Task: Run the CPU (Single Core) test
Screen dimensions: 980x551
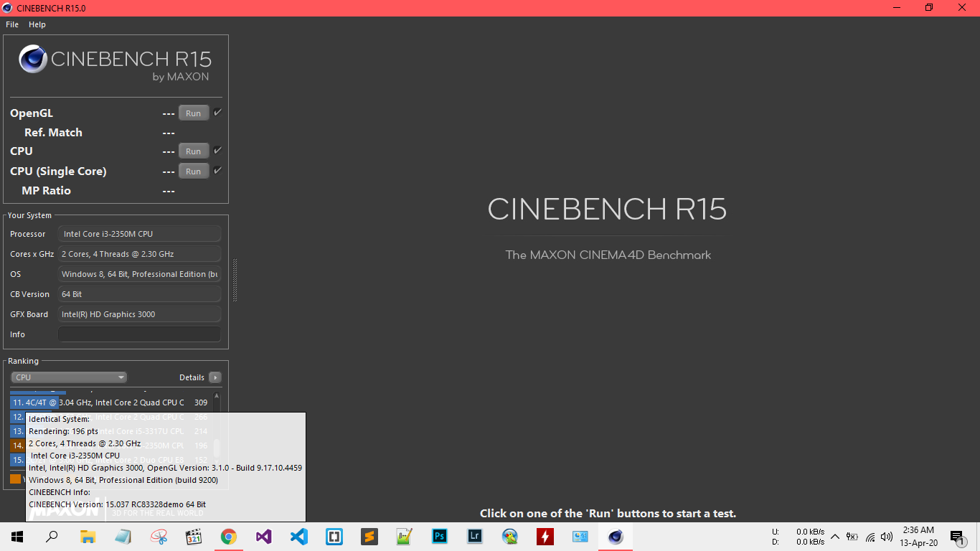Action: pyautogui.click(x=194, y=171)
